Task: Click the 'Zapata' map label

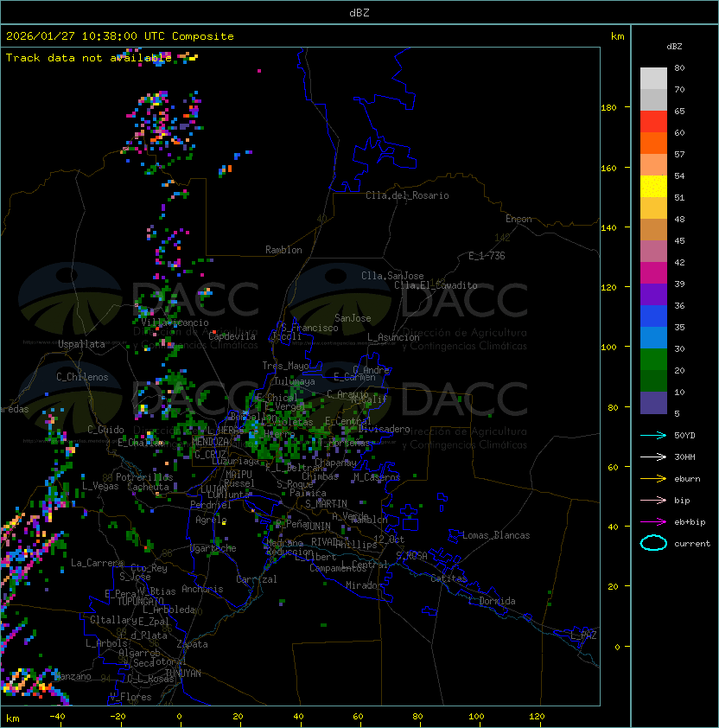Action: [192, 644]
